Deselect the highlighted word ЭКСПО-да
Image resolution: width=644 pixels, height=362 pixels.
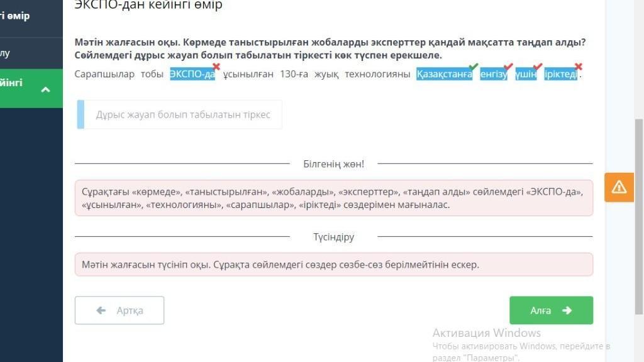(x=192, y=75)
